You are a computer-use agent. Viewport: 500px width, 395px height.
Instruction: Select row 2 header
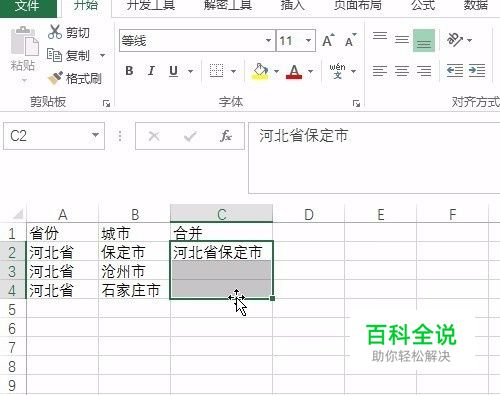13,252
